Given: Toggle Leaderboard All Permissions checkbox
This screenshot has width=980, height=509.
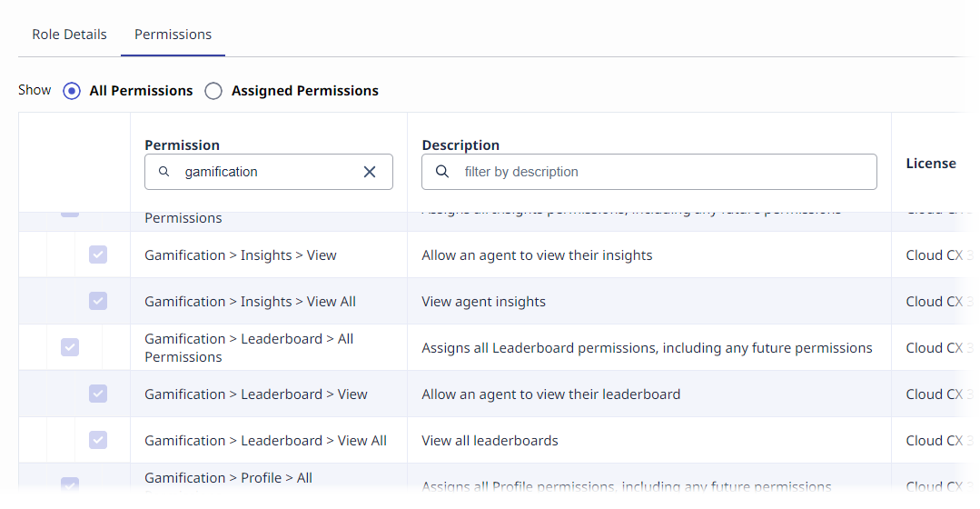Looking at the screenshot, I should (70, 348).
